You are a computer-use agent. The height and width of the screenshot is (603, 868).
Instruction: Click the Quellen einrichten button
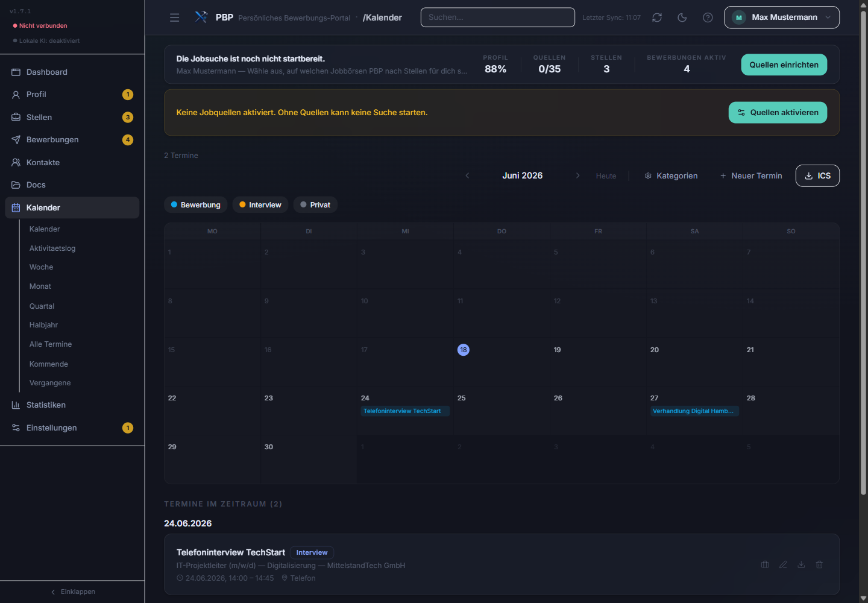(x=784, y=65)
